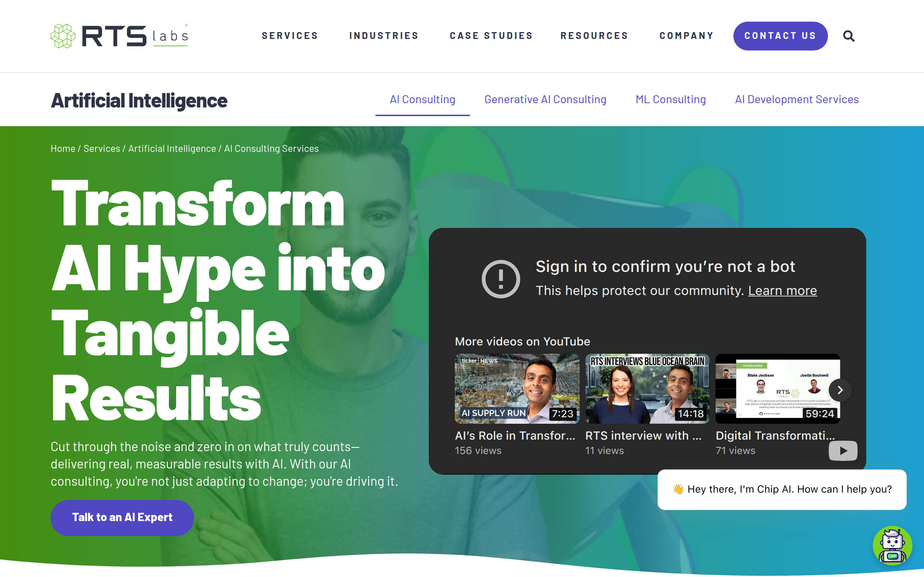Open the Chip AI chatbot robot icon
The height and width of the screenshot is (577, 924).
click(892, 546)
